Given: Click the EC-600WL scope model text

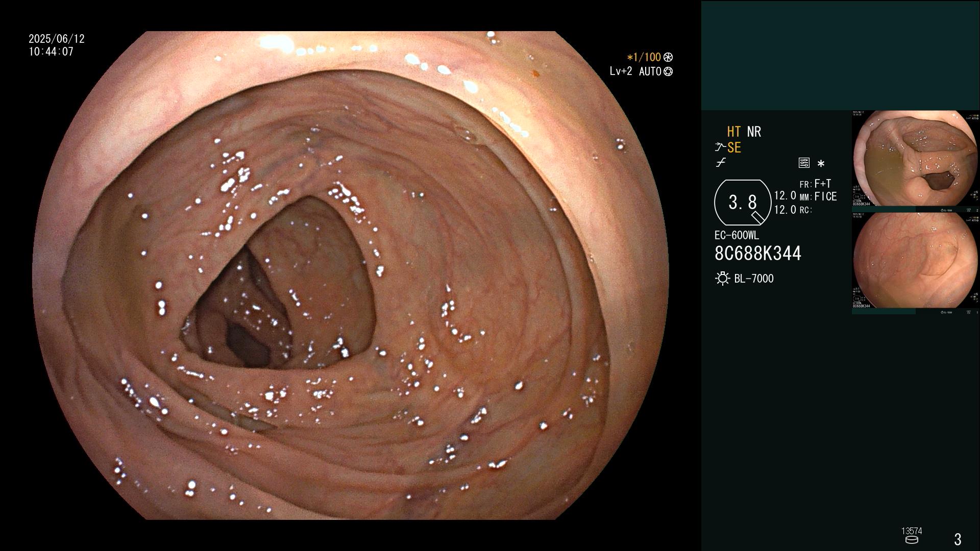Looking at the screenshot, I should tap(737, 236).
